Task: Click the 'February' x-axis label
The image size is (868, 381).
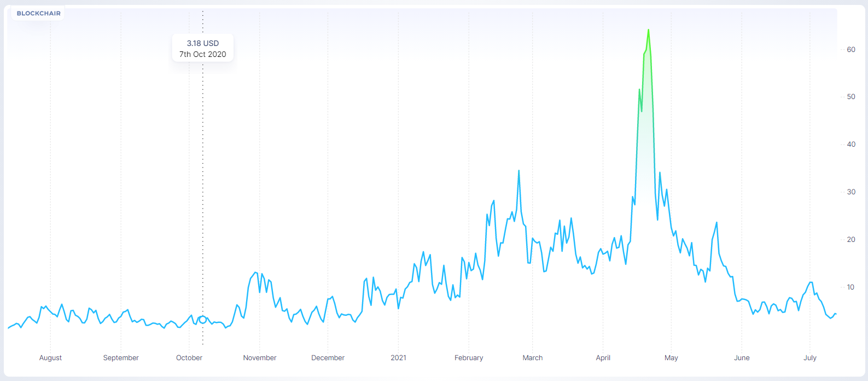Action: pos(469,358)
